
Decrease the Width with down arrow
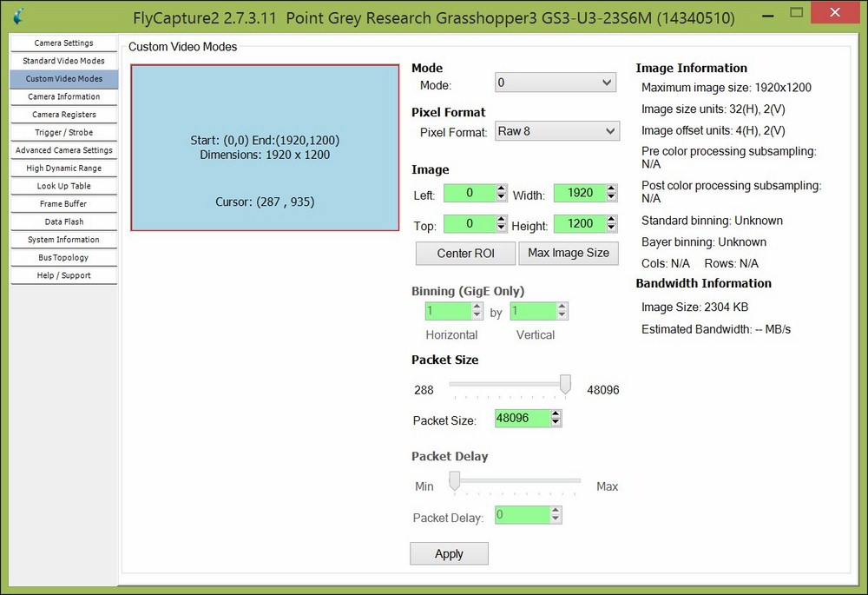(x=612, y=197)
